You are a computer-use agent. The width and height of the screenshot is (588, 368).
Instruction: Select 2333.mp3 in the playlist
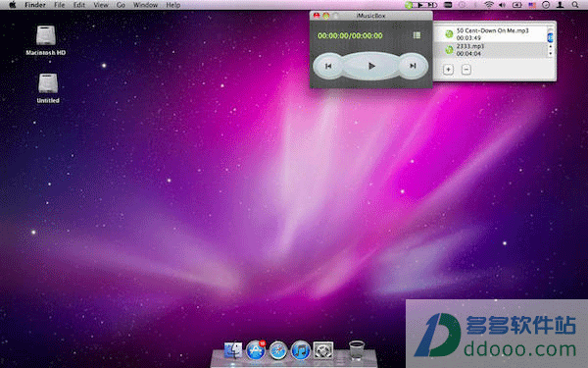pyautogui.click(x=491, y=50)
